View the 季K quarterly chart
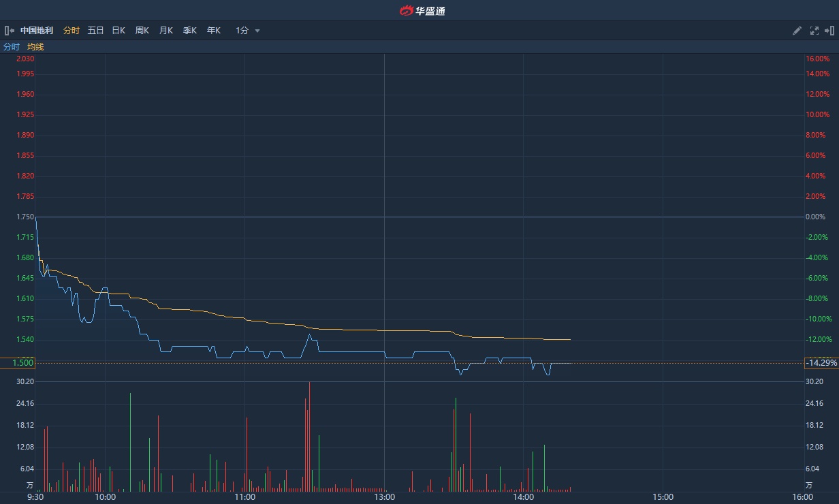This screenshot has height=504, width=839. pos(189,31)
